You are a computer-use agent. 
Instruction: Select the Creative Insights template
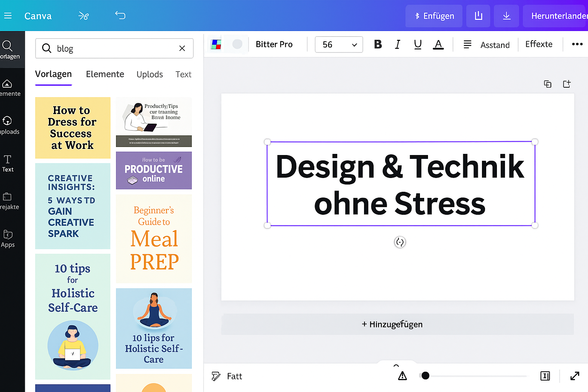pos(73,206)
